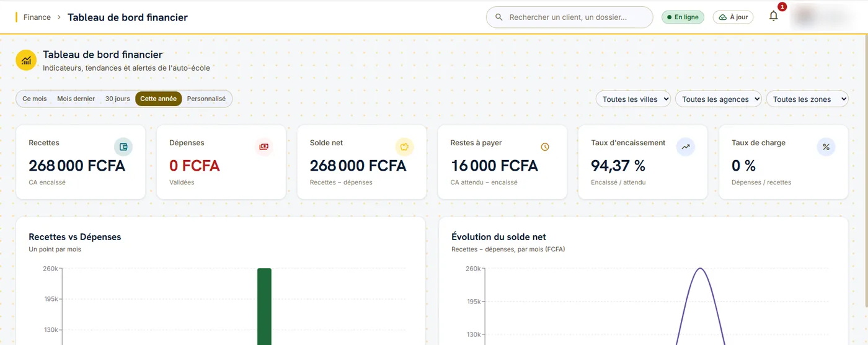868x345 pixels.
Task: Click the 0 % Taux de charge value
Action: click(x=744, y=166)
